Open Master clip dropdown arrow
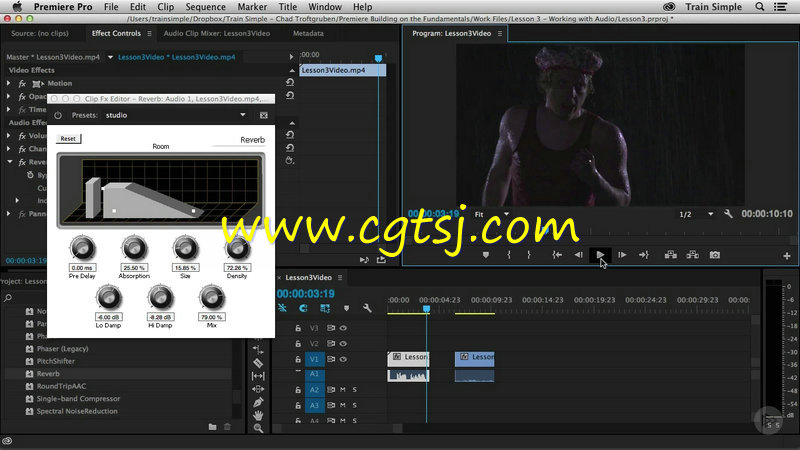Viewport: 800px width, 450px height. (x=110, y=57)
